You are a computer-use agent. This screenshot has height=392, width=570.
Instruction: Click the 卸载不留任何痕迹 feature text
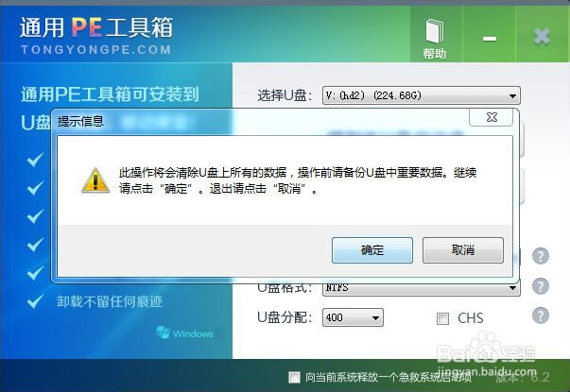tap(110, 301)
